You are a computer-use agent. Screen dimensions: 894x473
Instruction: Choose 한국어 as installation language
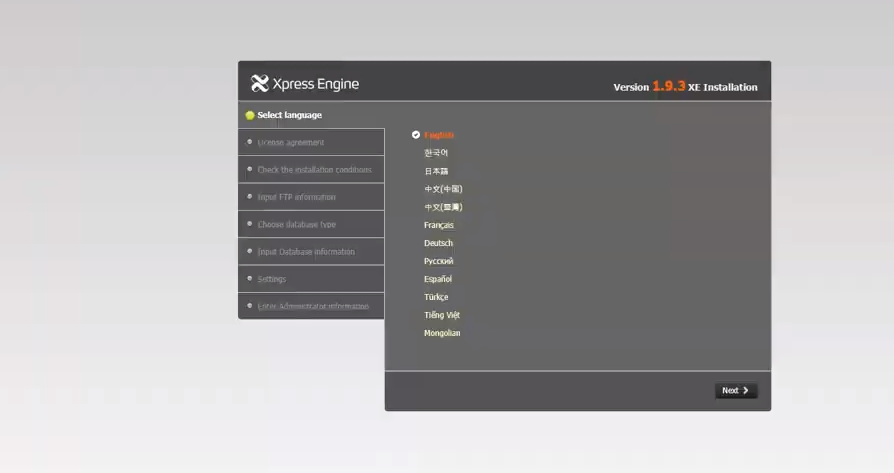point(436,153)
